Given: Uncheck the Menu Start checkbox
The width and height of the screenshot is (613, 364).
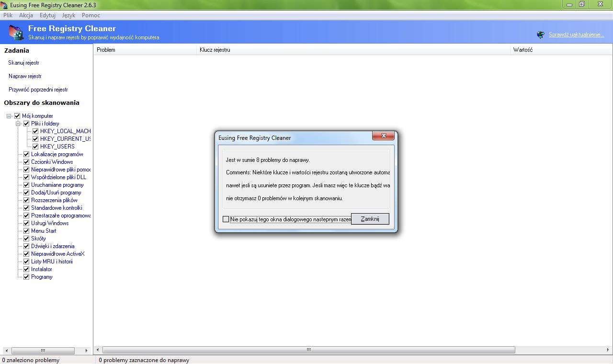Looking at the screenshot, I should tap(26, 231).
